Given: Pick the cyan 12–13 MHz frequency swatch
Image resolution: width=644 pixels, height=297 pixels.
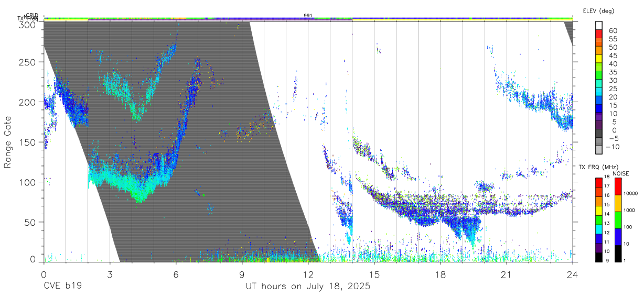Looking at the screenshot, I should 598,228.
